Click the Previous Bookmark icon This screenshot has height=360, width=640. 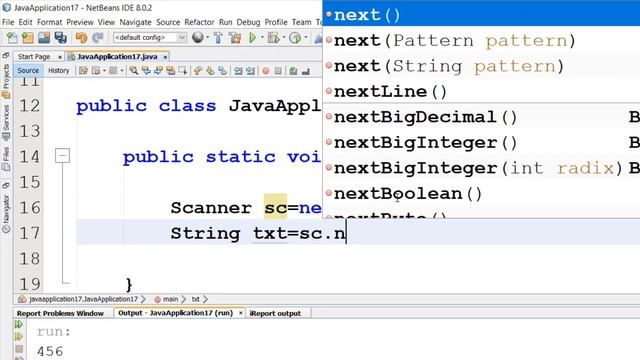click(x=198, y=71)
